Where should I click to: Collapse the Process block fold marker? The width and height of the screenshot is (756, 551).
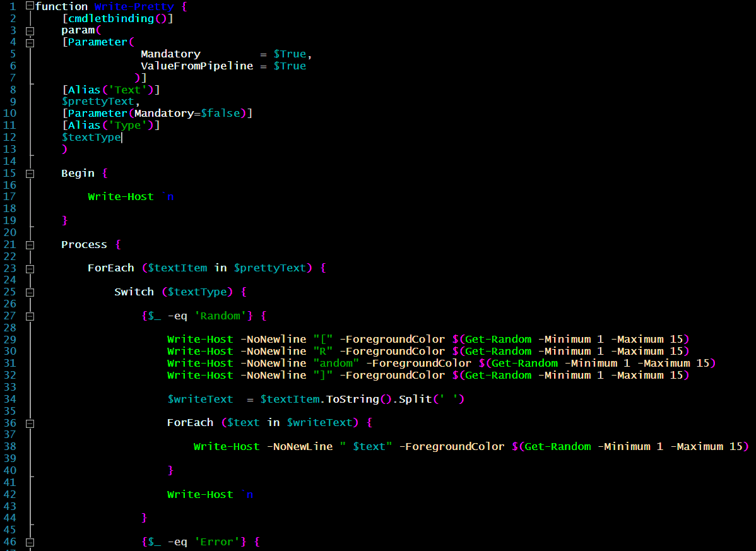tap(29, 244)
